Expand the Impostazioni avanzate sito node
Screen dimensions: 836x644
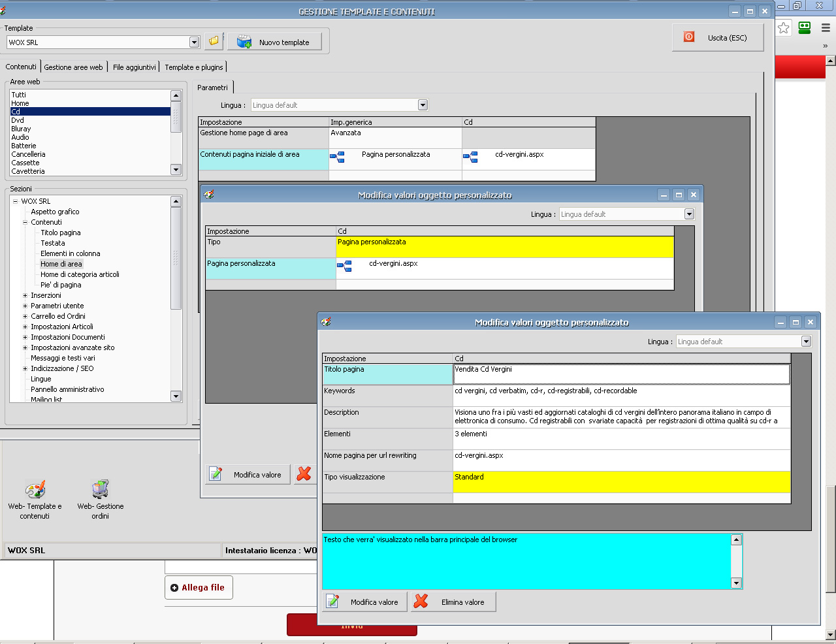25,347
